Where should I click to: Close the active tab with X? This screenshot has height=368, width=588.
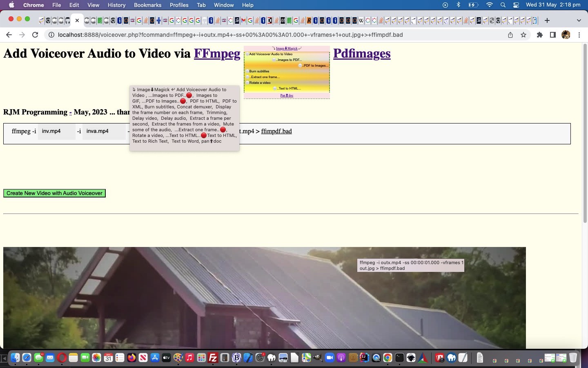(77, 20)
